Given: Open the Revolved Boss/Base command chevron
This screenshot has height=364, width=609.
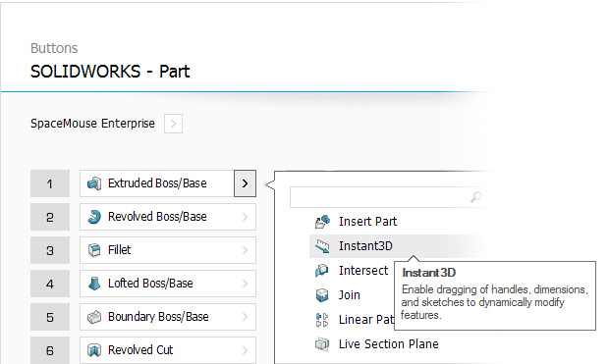Looking at the screenshot, I should [245, 217].
